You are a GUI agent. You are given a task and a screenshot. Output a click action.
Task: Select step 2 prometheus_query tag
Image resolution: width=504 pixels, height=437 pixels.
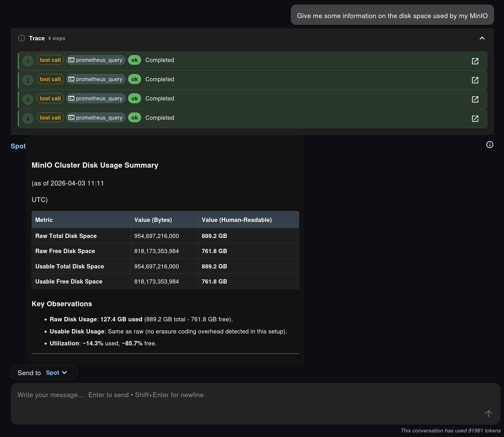(96, 79)
